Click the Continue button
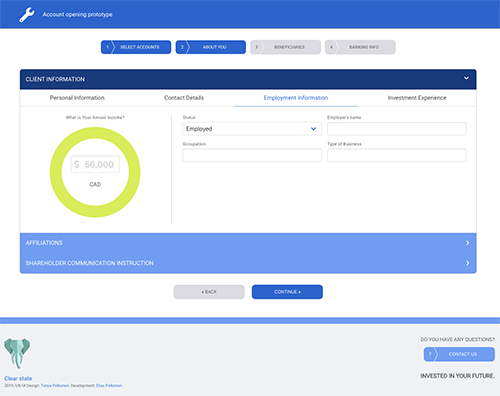Viewport: 500px width, 396px height. click(287, 292)
